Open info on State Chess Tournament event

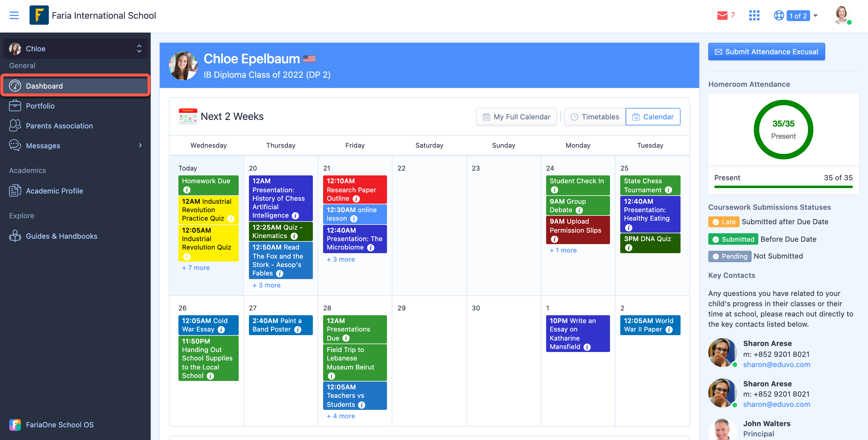668,190
